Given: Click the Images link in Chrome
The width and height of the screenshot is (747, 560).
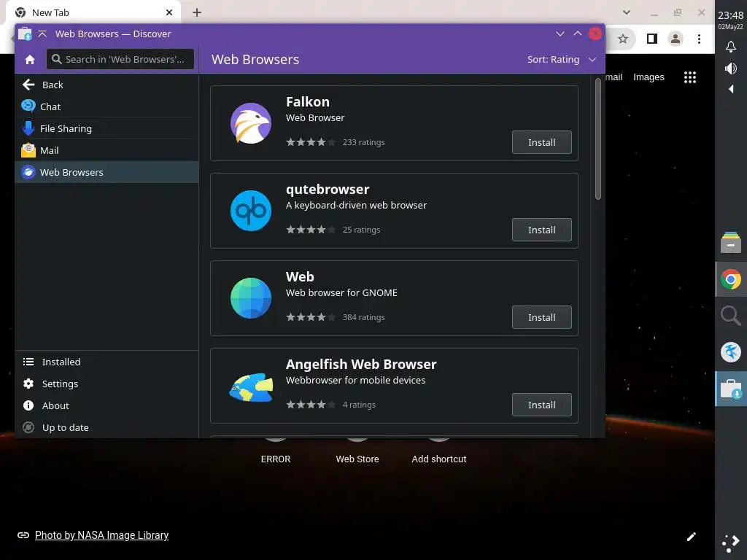Looking at the screenshot, I should tap(649, 77).
